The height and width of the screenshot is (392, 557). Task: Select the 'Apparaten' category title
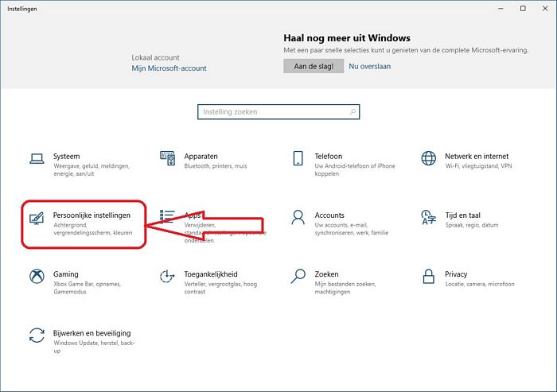201,156
